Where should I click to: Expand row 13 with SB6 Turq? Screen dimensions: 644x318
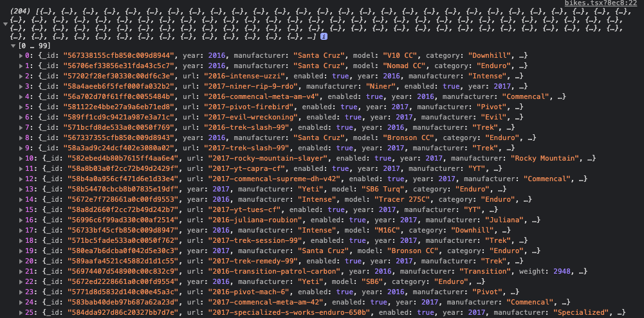(x=21, y=189)
